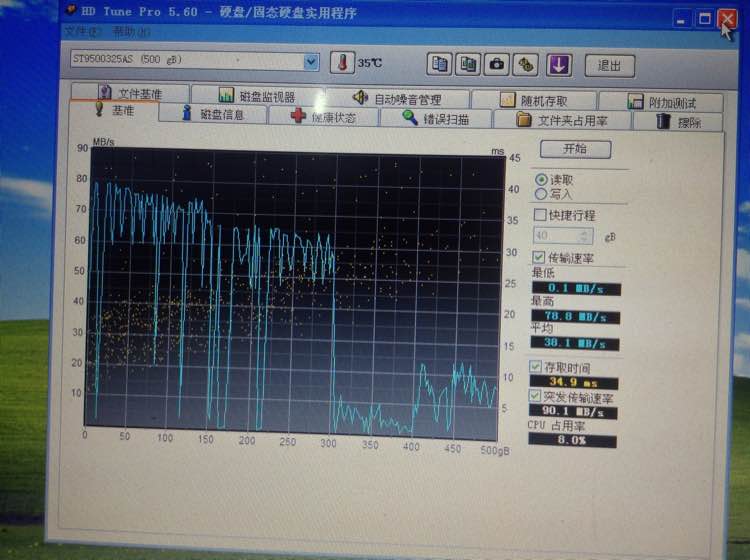Click the 退出 exit button
This screenshot has height=560, width=750.
tap(610, 66)
